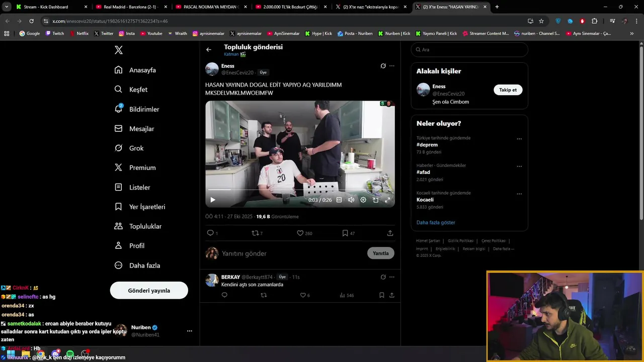Screen dimensions: 644x362
Task: Open Listeler in the sidebar
Action: tap(132, 187)
